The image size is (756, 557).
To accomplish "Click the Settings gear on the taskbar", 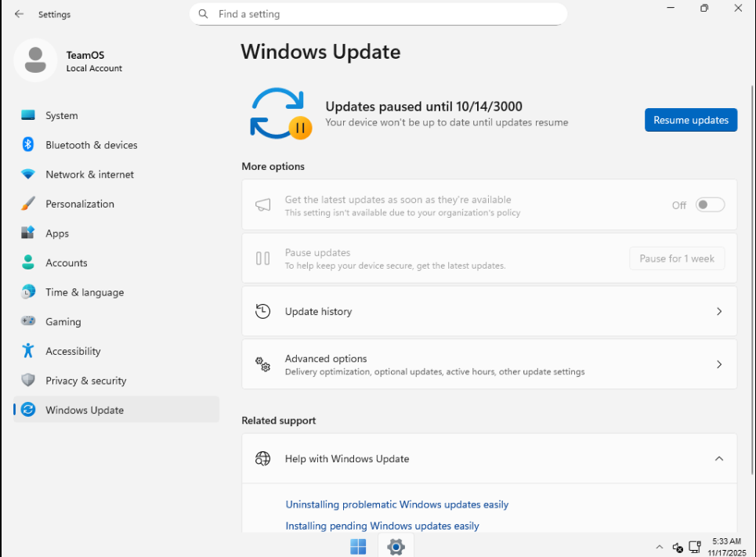I will [396, 547].
